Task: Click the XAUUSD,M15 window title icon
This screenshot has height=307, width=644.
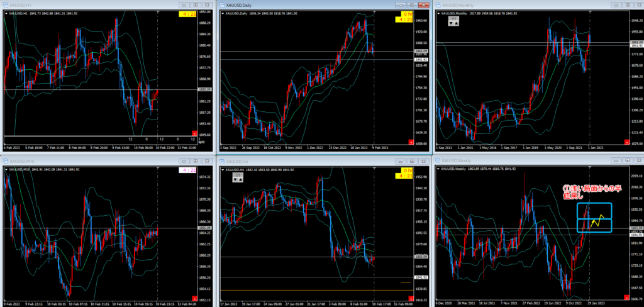Action: pyautogui.click(x=6, y=162)
